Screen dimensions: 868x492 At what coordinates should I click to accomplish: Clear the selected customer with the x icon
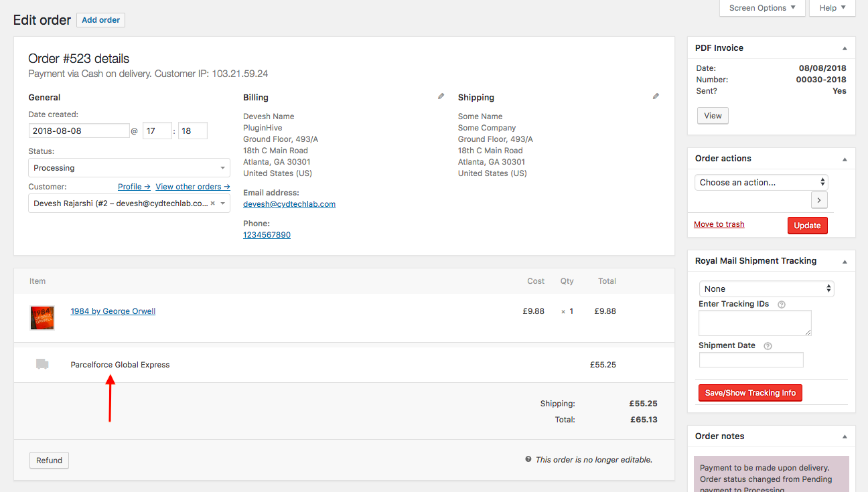coord(213,203)
